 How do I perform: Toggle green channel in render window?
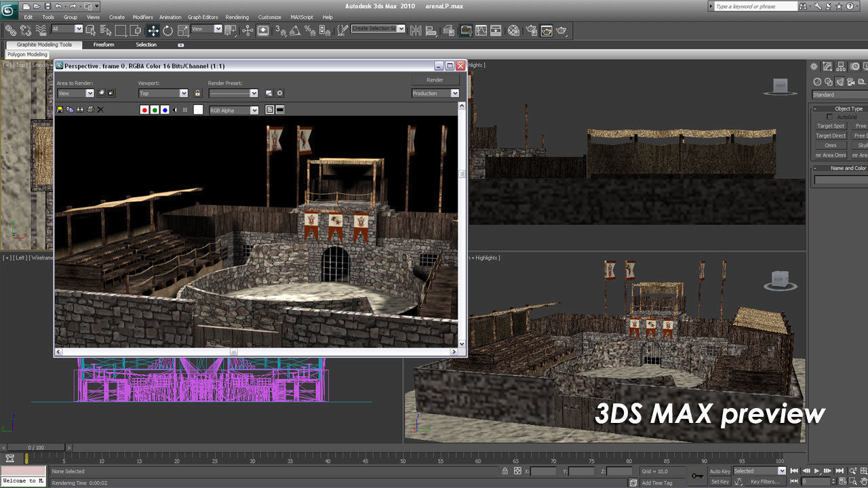[x=155, y=110]
